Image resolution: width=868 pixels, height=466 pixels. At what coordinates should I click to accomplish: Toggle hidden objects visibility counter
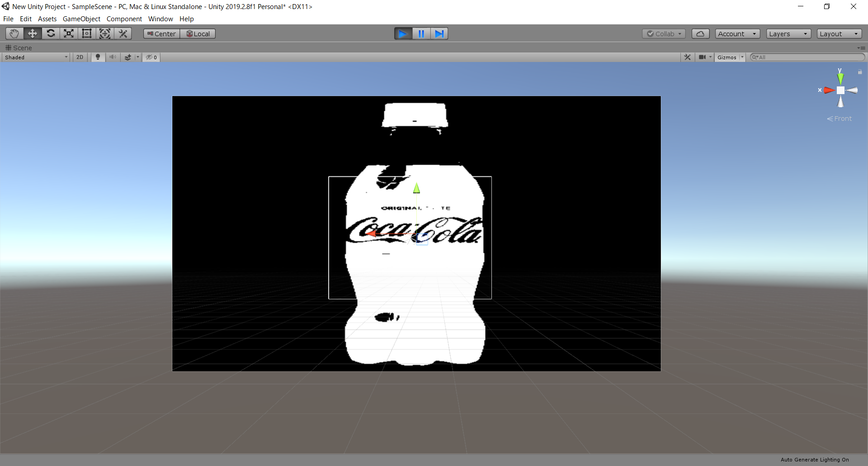[151, 57]
